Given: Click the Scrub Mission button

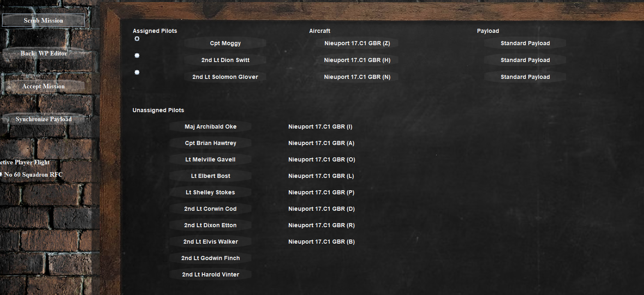Looking at the screenshot, I should pos(43,21).
